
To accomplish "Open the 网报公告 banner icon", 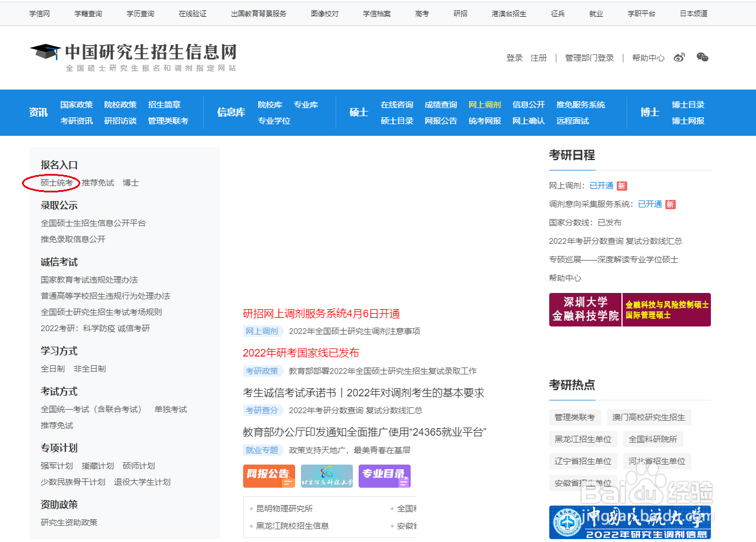I will point(269,476).
